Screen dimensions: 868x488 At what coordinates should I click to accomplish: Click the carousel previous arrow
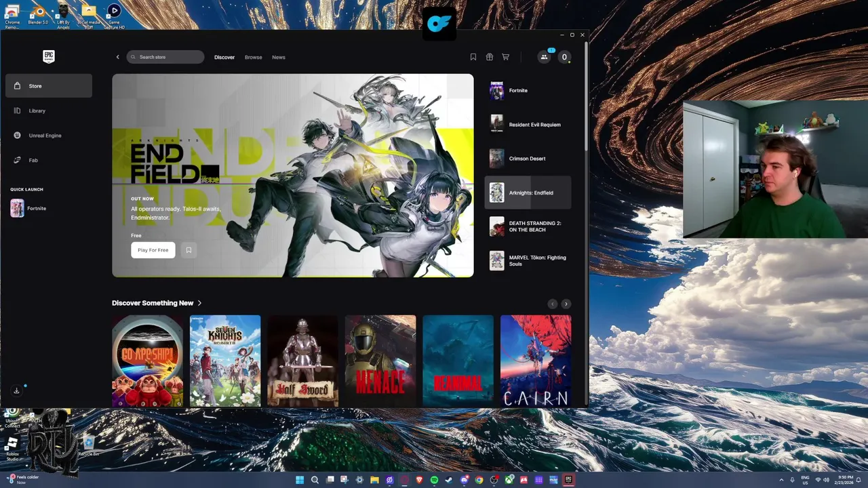(x=553, y=304)
